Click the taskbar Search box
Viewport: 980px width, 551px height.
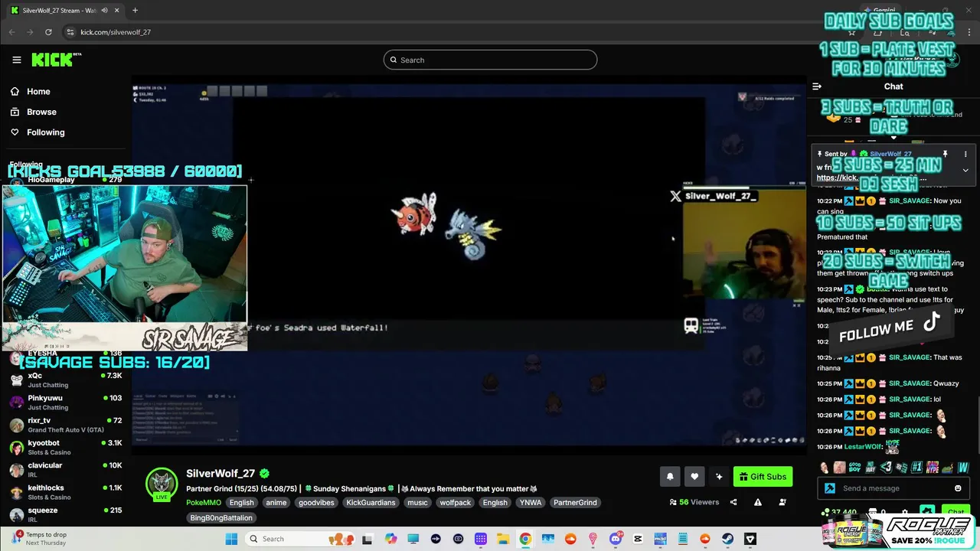301,539
